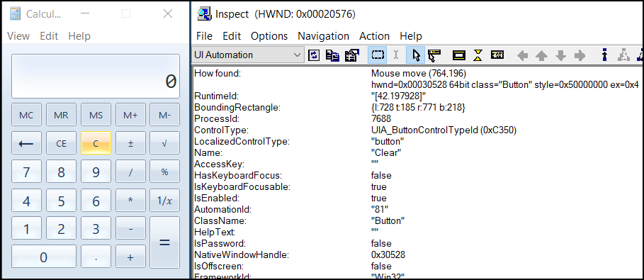
Task: Open the Calculator Help menu
Action: [x=79, y=35]
